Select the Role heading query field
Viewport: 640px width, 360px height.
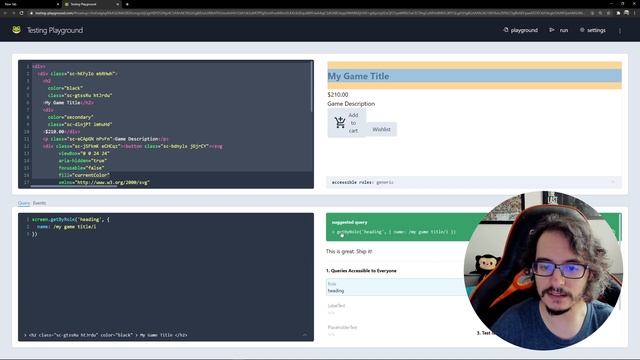[396, 287]
